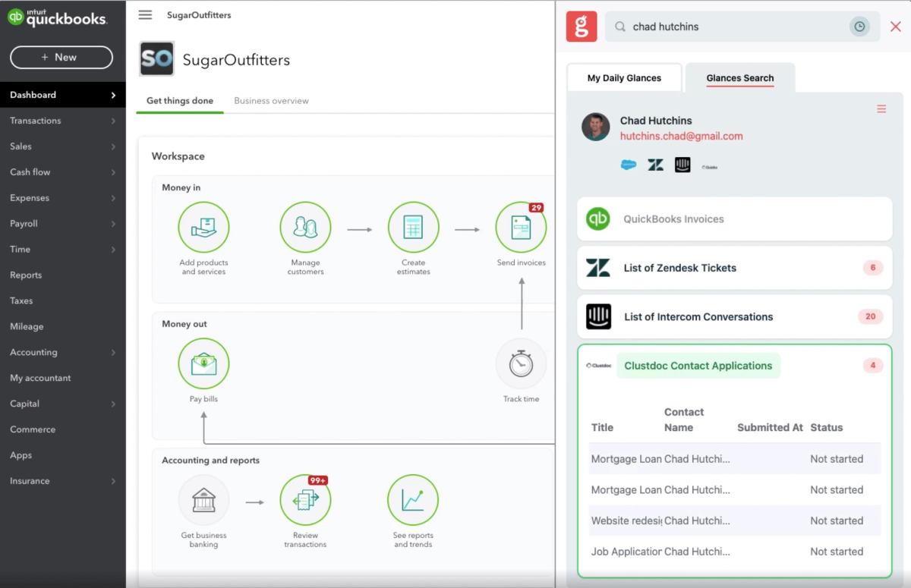Click the Zendesk logo in Tickets card
The height and width of the screenshot is (588, 911).
click(x=598, y=268)
